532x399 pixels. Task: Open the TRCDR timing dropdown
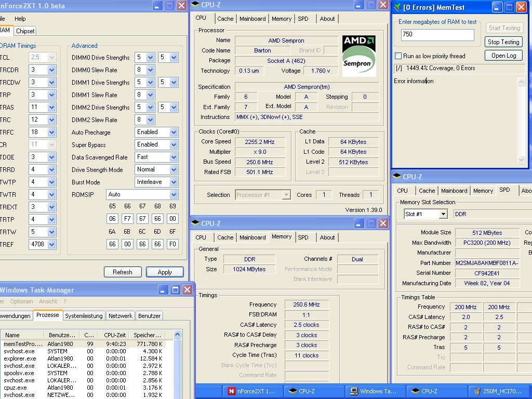51,70
